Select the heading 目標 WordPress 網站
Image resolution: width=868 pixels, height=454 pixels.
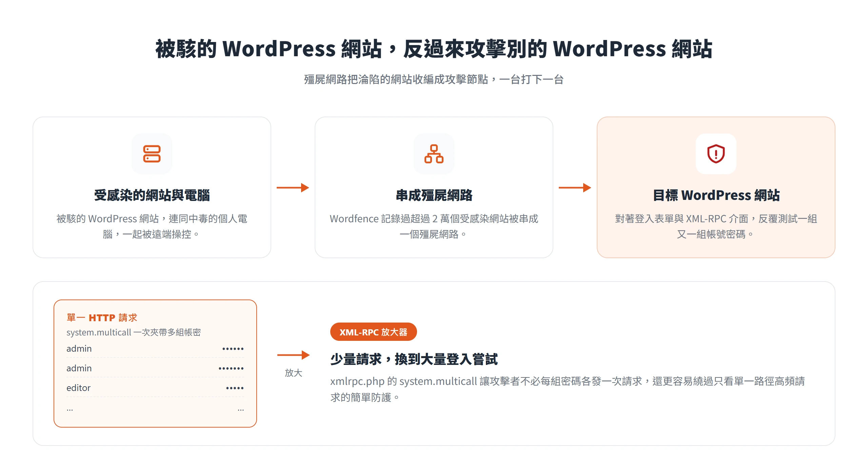[716, 195]
